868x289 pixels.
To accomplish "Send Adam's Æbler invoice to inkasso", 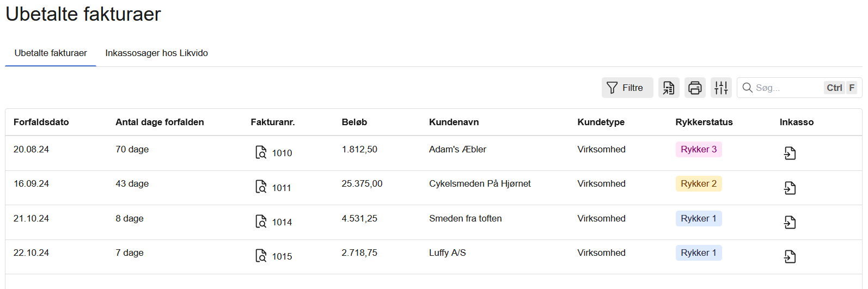I will coord(790,153).
